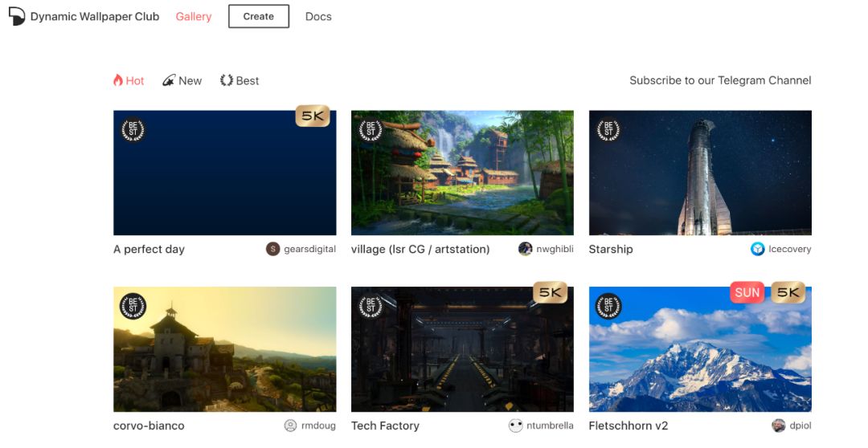
Task: Open author name nwghibli
Action: coord(555,250)
